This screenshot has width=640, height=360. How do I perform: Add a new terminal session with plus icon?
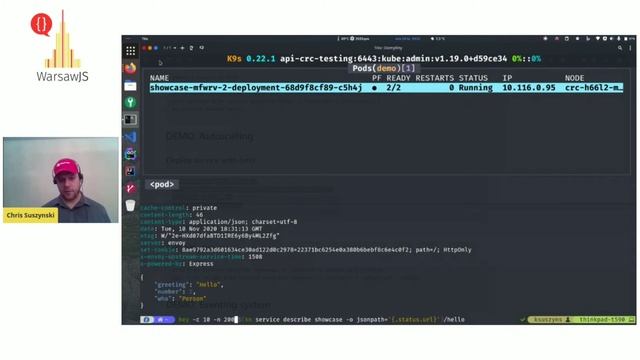coord(182,48)
